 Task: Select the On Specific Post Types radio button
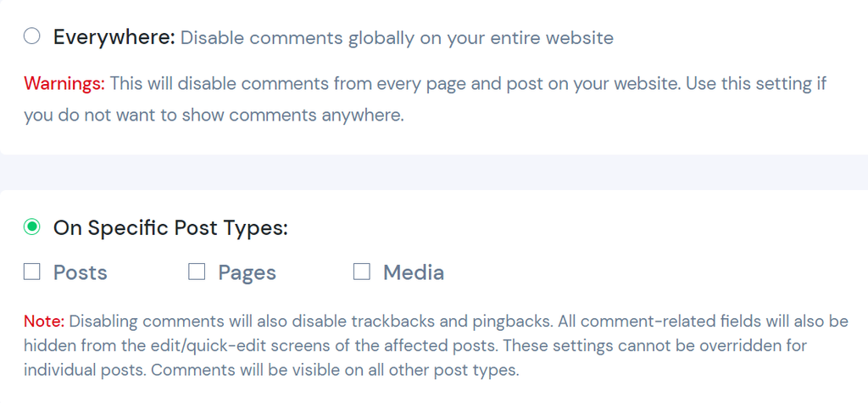(32, 227)
